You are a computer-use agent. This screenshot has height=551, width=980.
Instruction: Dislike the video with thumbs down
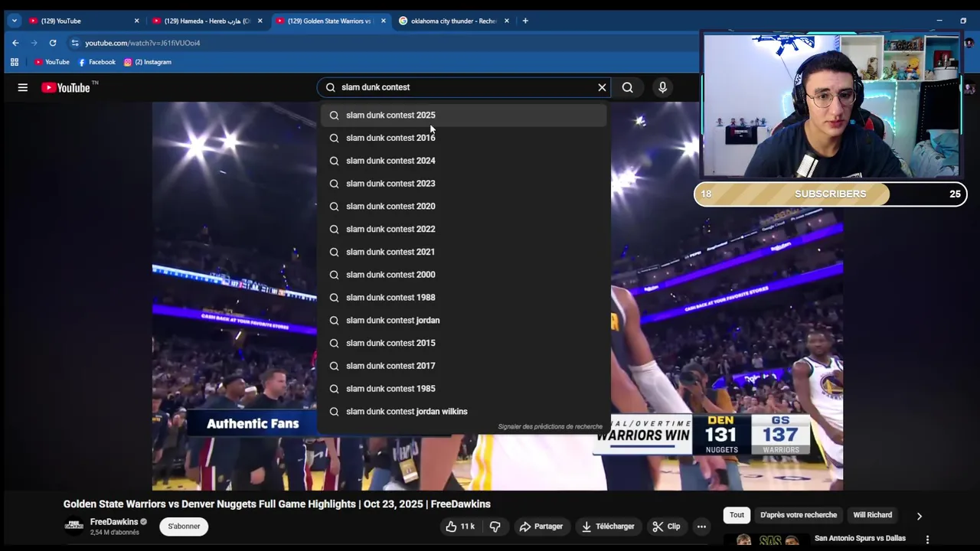[495, 527]
